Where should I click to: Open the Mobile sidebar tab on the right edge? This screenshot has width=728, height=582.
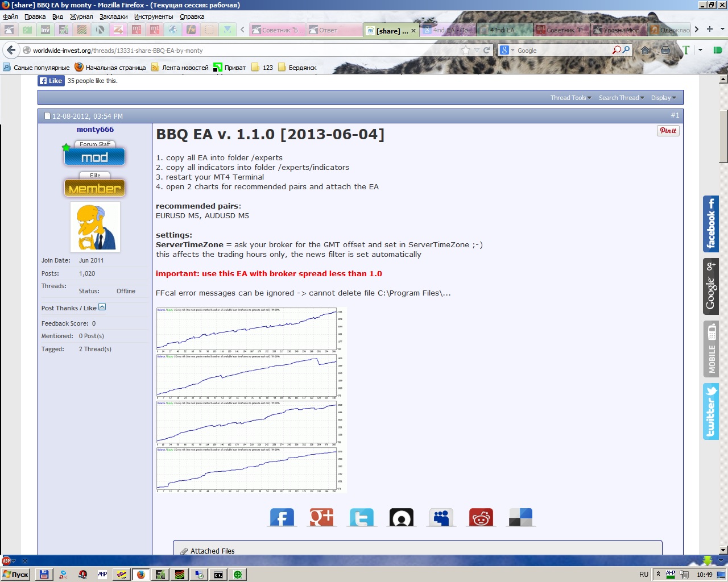711,349
